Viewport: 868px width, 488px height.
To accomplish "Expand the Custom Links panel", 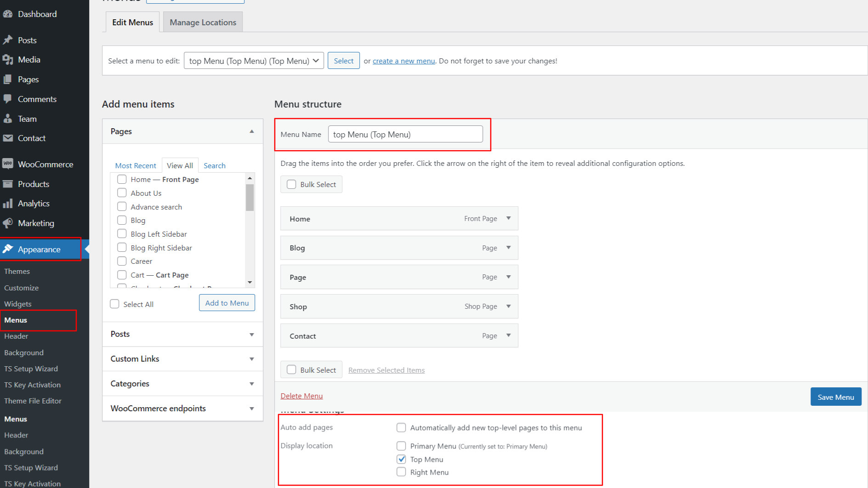I will (x=182, y=359).
